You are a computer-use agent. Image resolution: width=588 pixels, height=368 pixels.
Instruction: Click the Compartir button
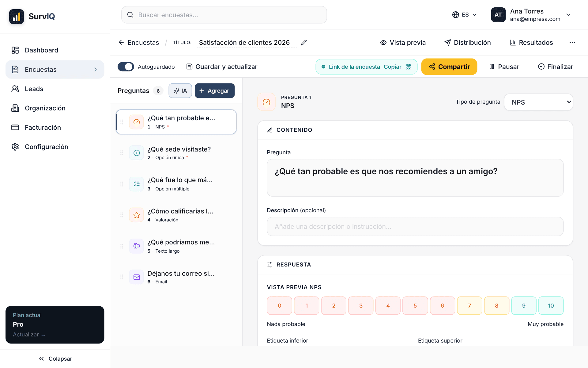449,67
